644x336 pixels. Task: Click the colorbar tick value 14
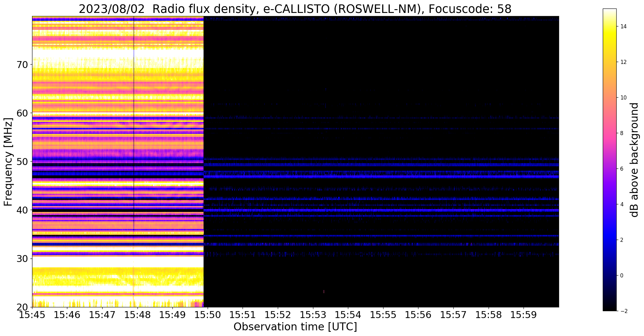(623, 26)
